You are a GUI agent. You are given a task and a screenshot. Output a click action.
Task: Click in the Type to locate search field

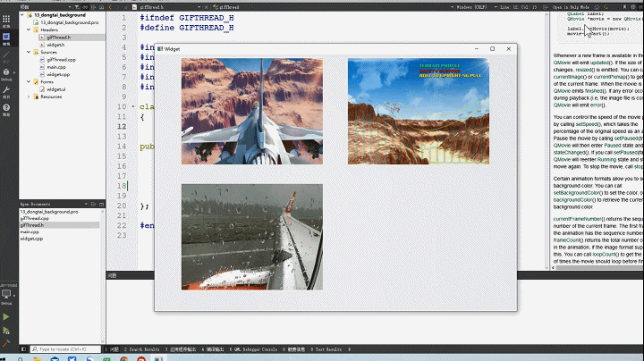pyautogui.click(x=65, y=349)
